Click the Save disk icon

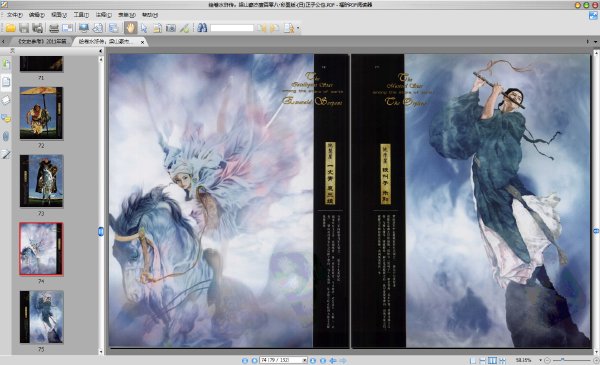pos(24,28)
